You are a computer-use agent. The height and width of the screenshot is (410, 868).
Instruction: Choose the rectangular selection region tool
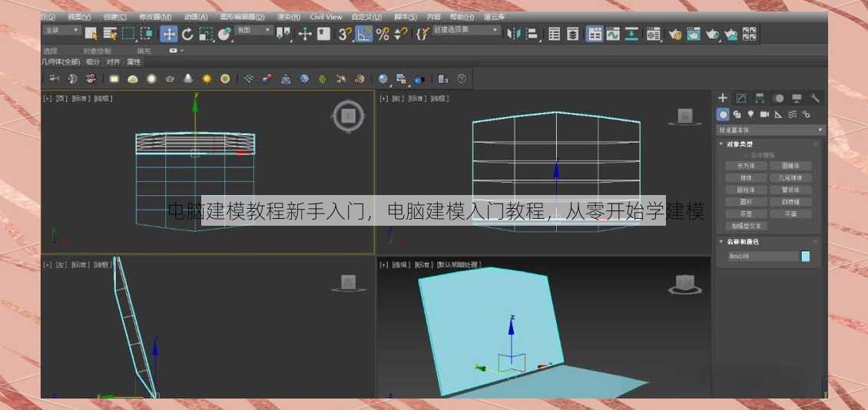[x=128, y=34]
